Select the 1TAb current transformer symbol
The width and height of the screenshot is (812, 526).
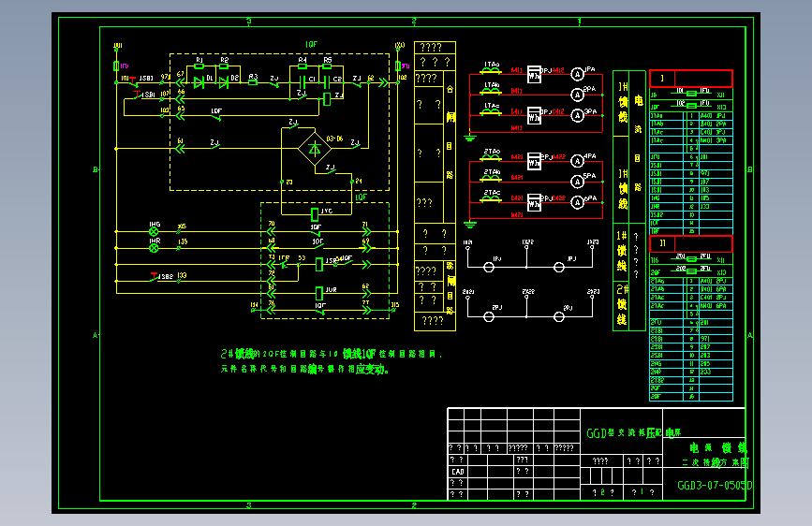click(x=491, y=92)
